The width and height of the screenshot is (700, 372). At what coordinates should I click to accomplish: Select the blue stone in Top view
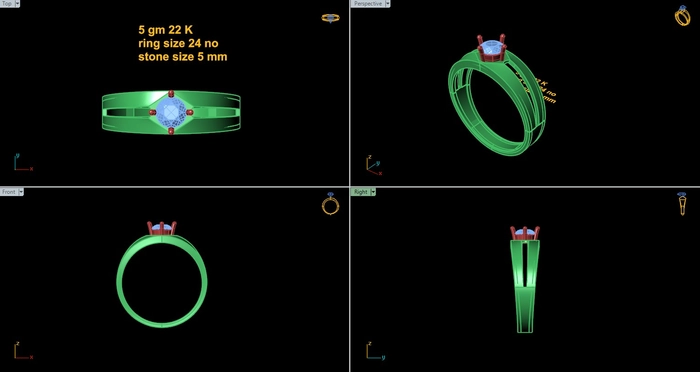[171, 112]
